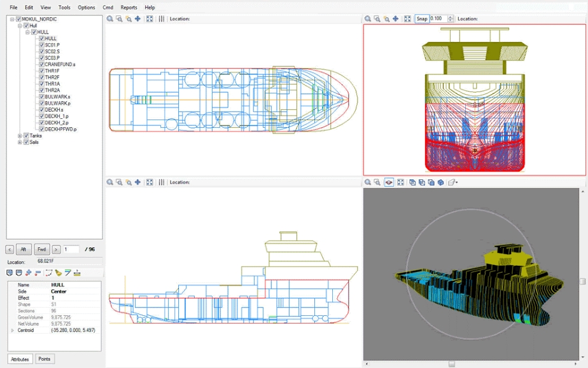Switch to the Points tab
This screenshot has height=368, width=588.
[44, 359]
